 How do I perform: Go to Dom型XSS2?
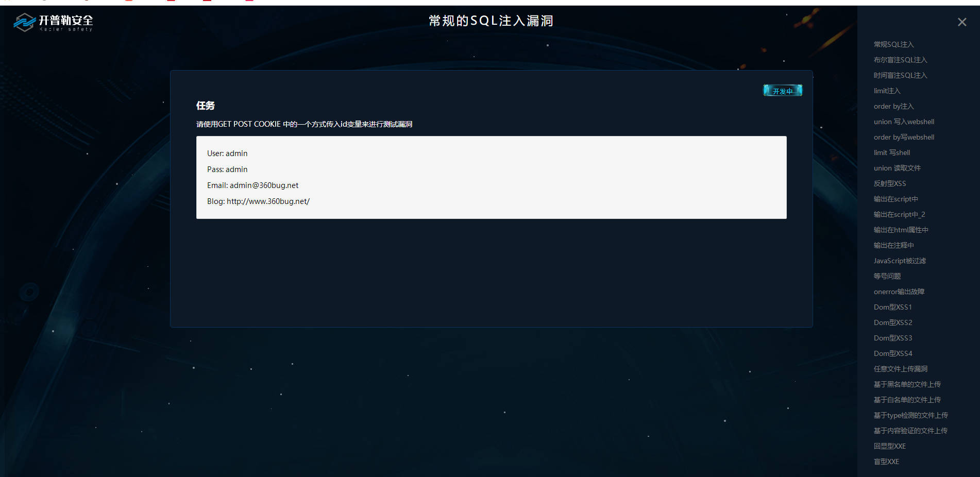[x=893, y=322]
